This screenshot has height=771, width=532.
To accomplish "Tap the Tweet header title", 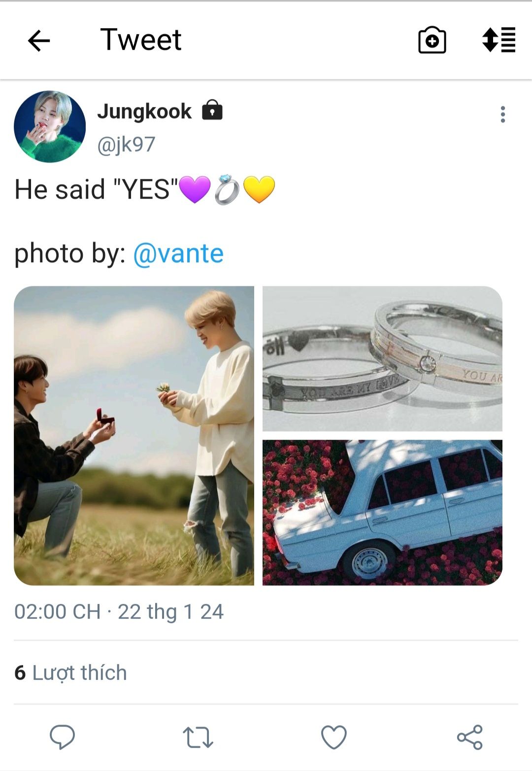I will [x=141, y=40].
